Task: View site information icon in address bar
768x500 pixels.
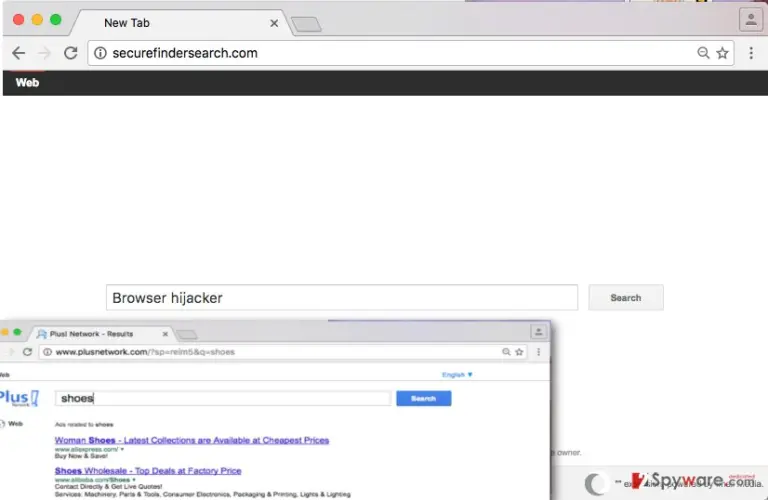Action: (x=100, y=53)
